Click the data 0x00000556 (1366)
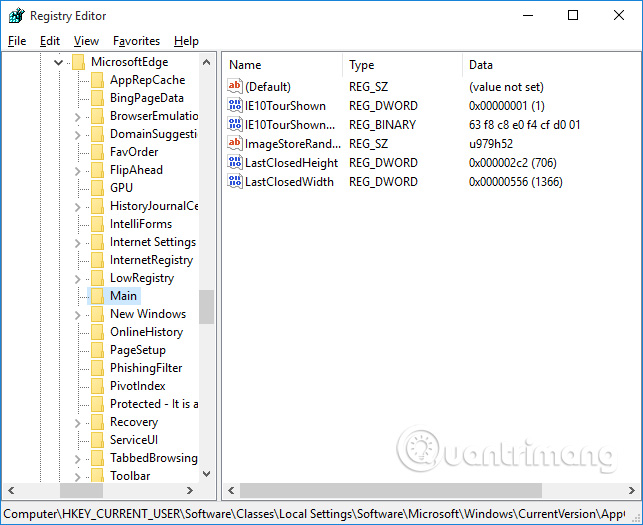This screenshot has width=643, height=525. (x=515, y=182)
